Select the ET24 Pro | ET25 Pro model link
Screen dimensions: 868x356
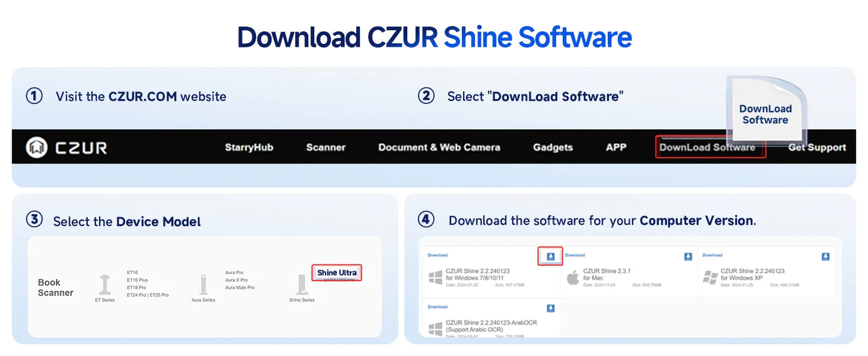coord(147,294)
